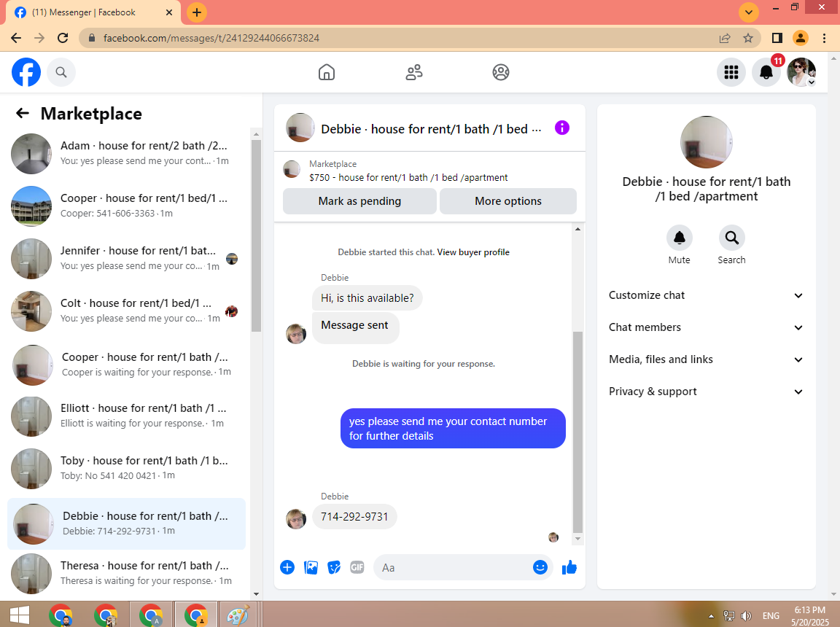
Task: Open Jennifer house for rent conversation
Action: [126, 258]
